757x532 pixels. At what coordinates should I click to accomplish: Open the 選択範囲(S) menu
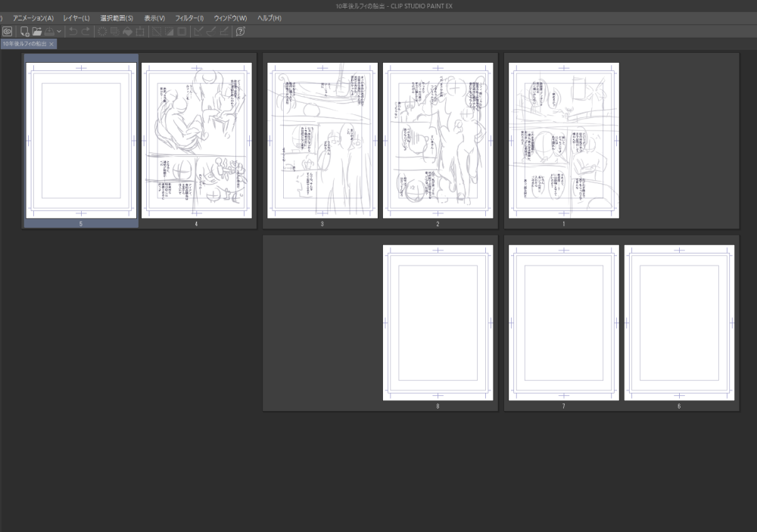(x=117, y=18)
